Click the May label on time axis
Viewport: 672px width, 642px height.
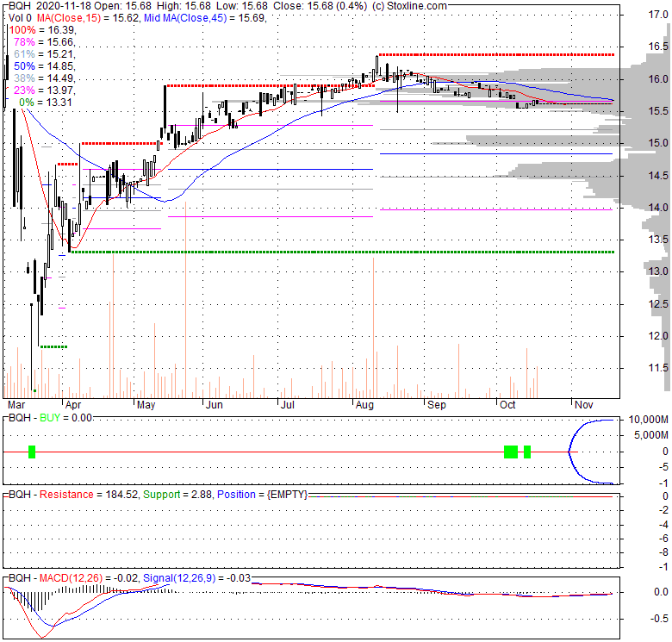146,405
